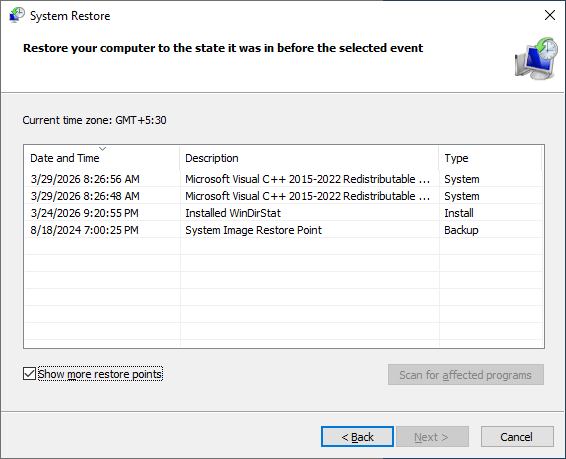Viewport: 566px width, 459px height.
Task: Select the 3/29/2026 8:26:56 AM restore point
Action: click(283, 179)
